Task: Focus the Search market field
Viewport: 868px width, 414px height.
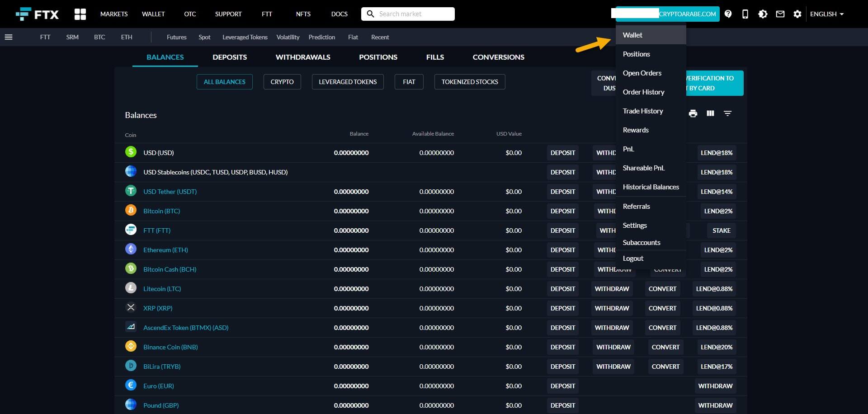Action: 408,14
